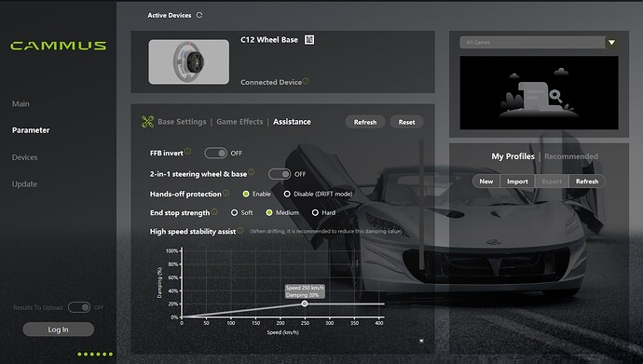Click the Active Devices refresh icon
Image resolution: width=643 pixels, height=364 pixels.
[199, 15]
